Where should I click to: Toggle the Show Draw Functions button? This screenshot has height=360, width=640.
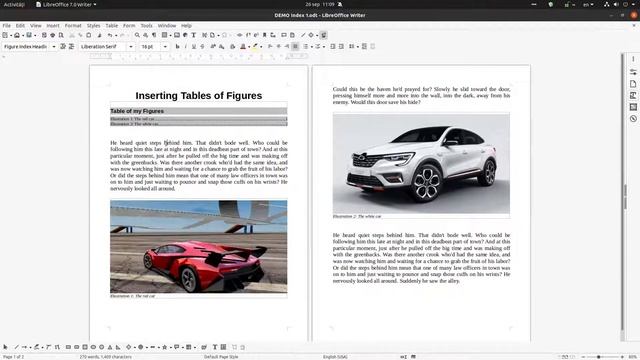[323, 36]
